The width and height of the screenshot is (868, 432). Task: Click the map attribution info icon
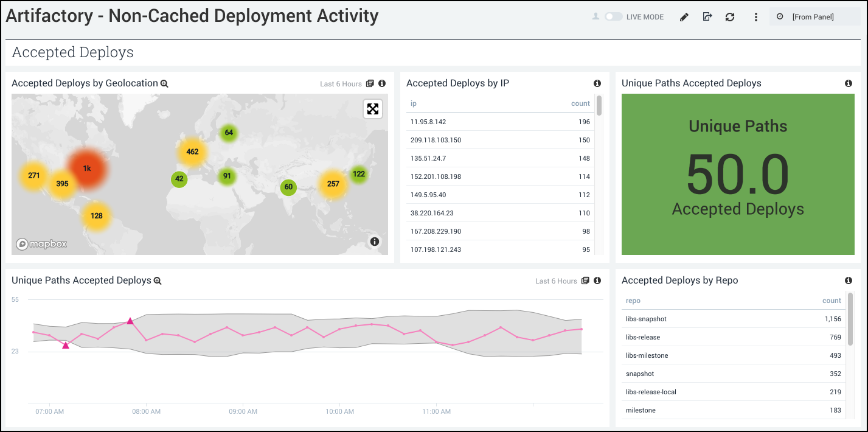[375, 242]
